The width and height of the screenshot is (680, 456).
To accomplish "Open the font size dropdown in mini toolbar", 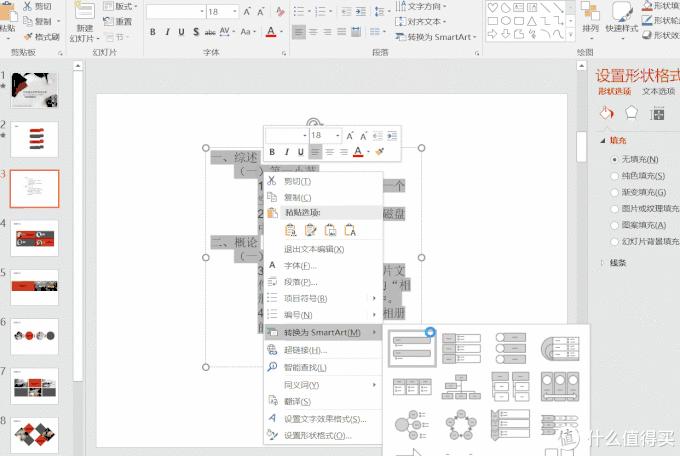I will pos(337,135).
